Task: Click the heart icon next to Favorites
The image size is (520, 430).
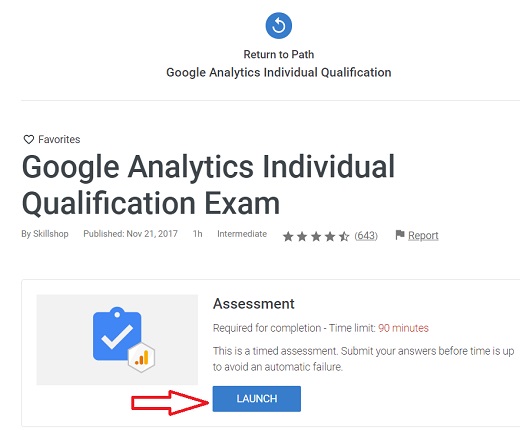Action: tap(29, 139)
